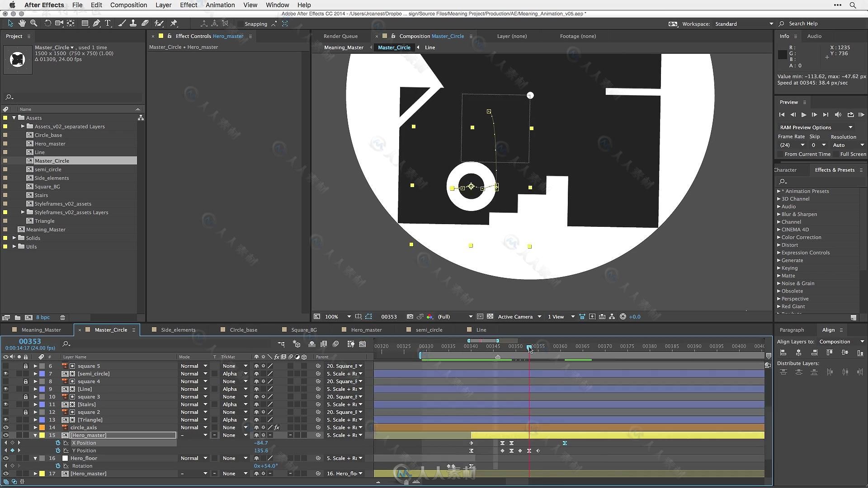Drag the timeline playhead at 00353

point(528,346)
